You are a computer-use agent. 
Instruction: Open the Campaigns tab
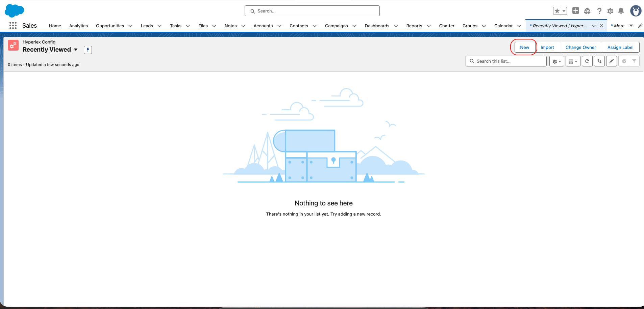(x=337, y=26)
